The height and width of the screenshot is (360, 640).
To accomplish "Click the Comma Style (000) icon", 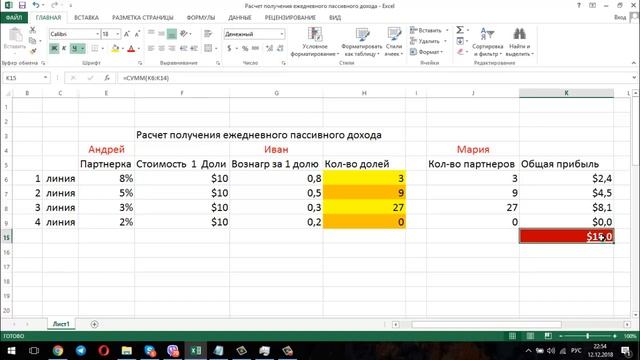I will (256, 49).
